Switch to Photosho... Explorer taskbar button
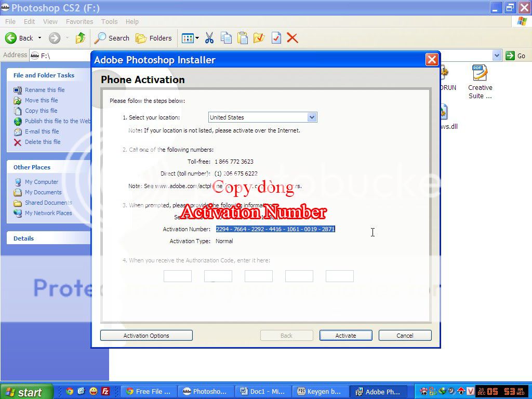Screen dimensions: 532x399 206,392
